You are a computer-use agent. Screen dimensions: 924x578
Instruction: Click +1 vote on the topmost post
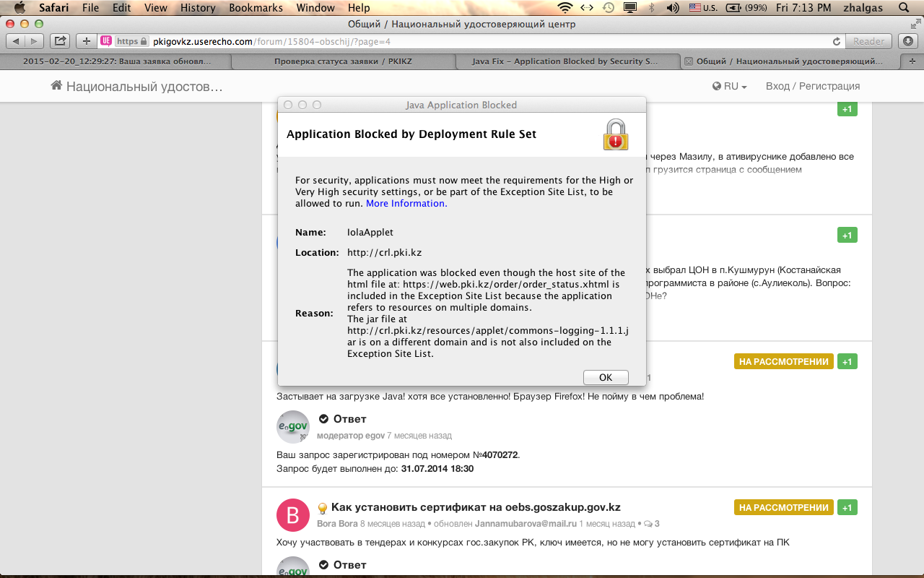(x=847, y=109)
